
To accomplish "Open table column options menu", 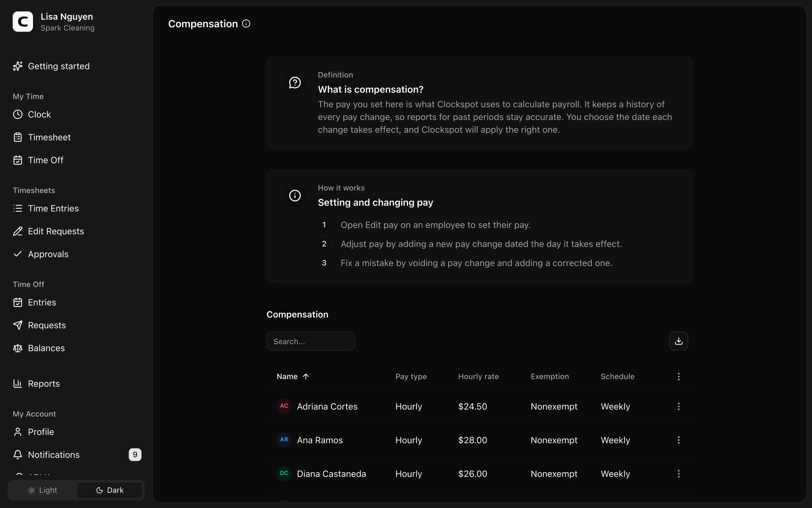I will [679, 377].
